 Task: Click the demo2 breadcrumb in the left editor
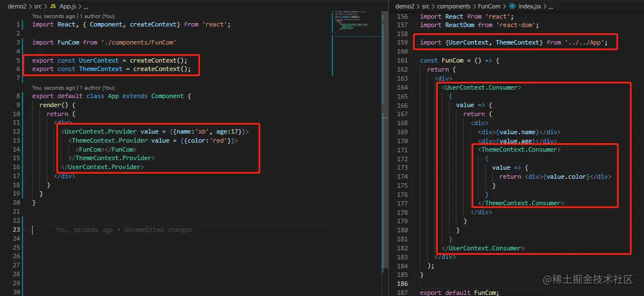pyautogui.click(x=17, y=7)
